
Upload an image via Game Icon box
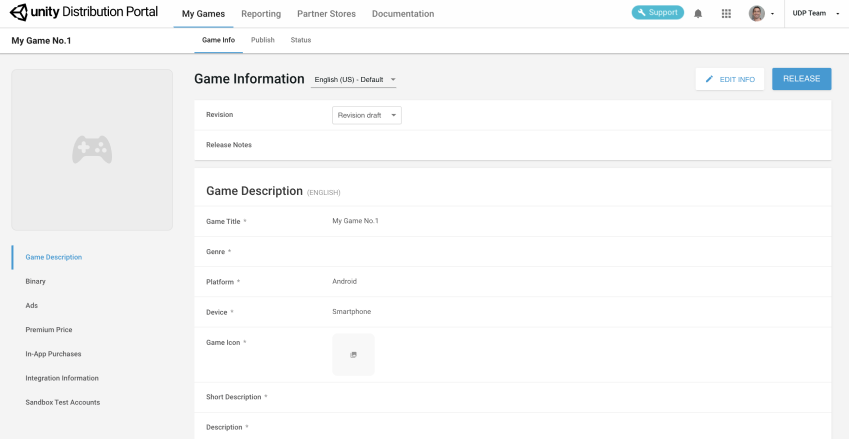pyautogui.click(x=353, y=355)
